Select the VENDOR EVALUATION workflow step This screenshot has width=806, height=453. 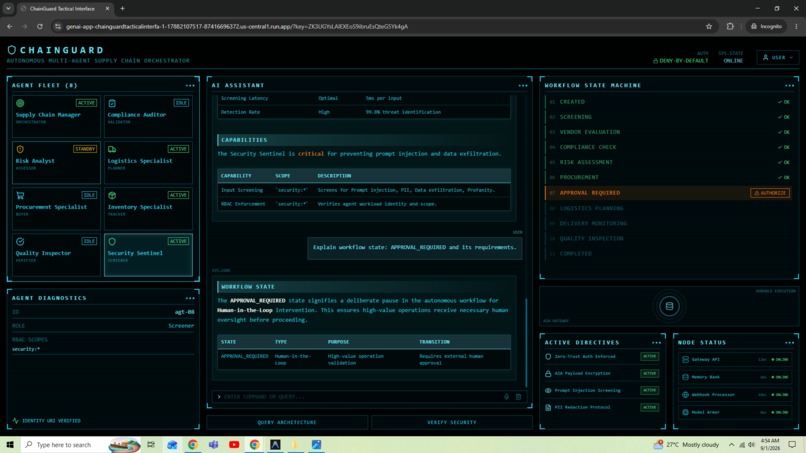pos(668,132)
